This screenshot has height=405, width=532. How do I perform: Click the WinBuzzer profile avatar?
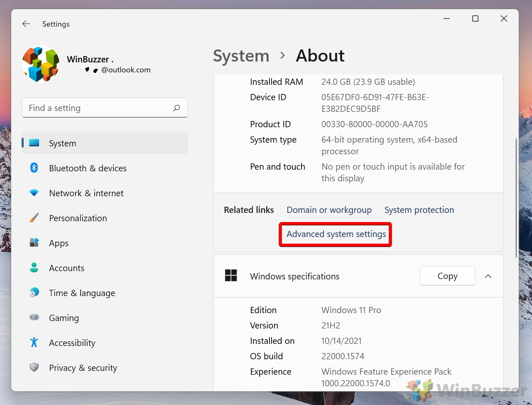(41, 64)
